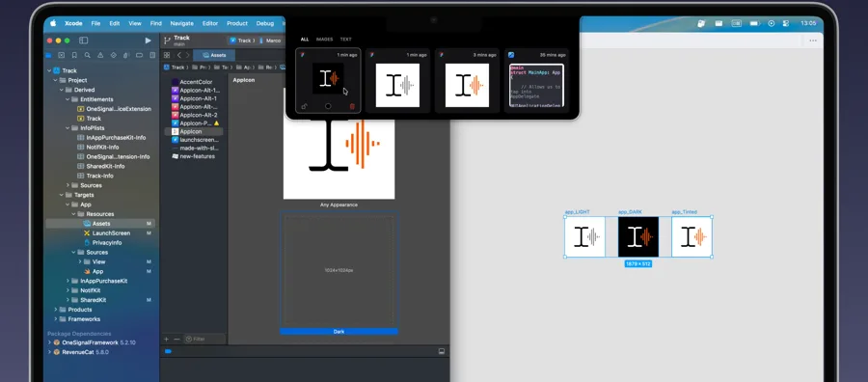Expand the InAppPurchaseKit folder
This screenshot has width=868, height=382.
tap(68, 282)
